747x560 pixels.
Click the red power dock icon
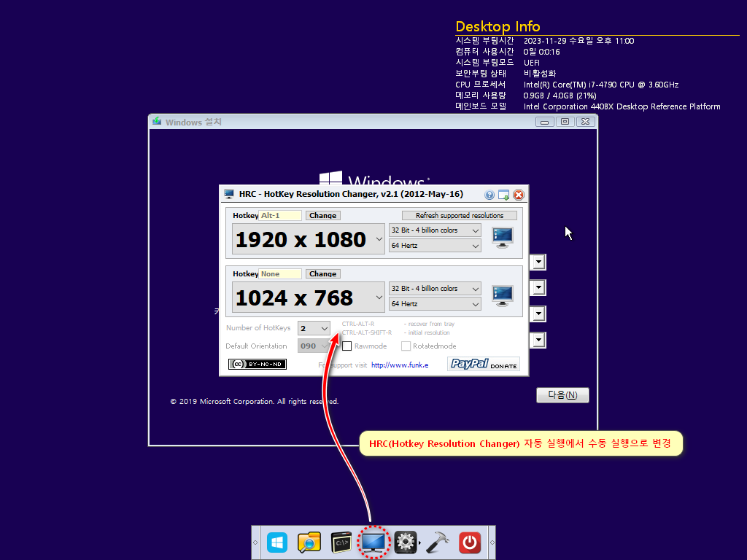coord(470,542)
